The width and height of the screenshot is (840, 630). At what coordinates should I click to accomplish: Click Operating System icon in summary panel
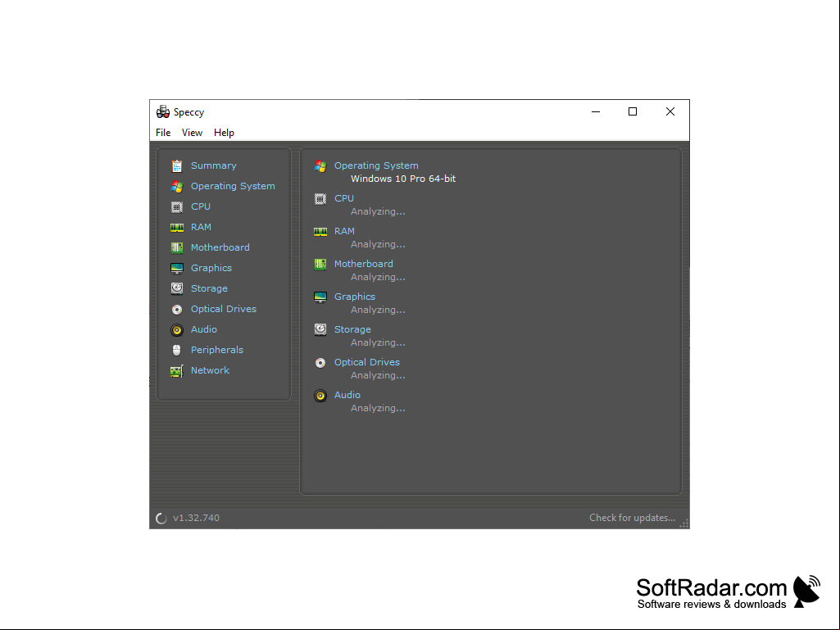click(320, 166)
